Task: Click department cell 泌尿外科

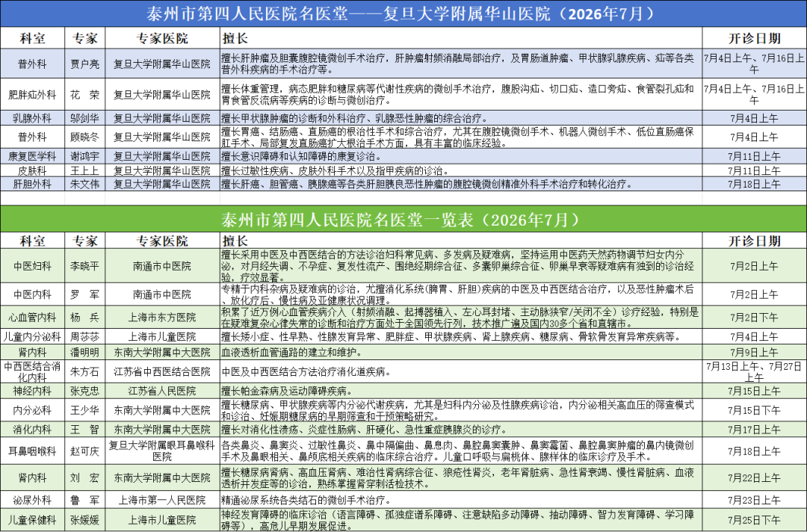Action: pos(32,500)
